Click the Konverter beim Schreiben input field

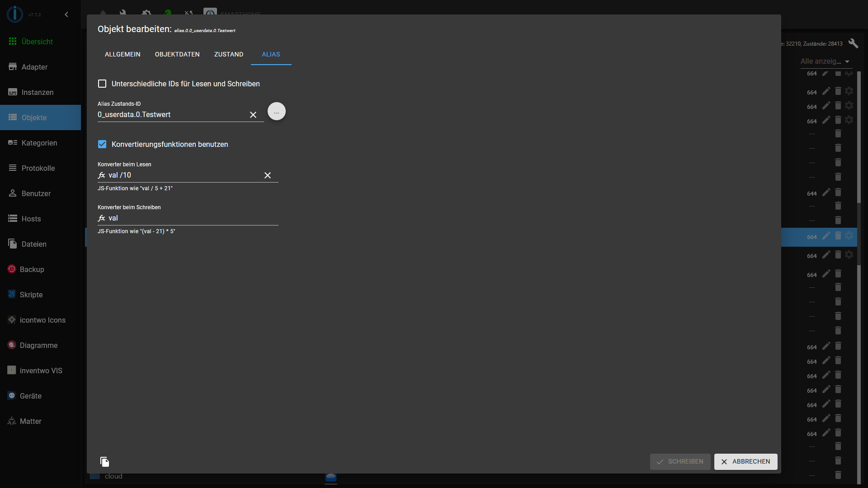(190, 218)
